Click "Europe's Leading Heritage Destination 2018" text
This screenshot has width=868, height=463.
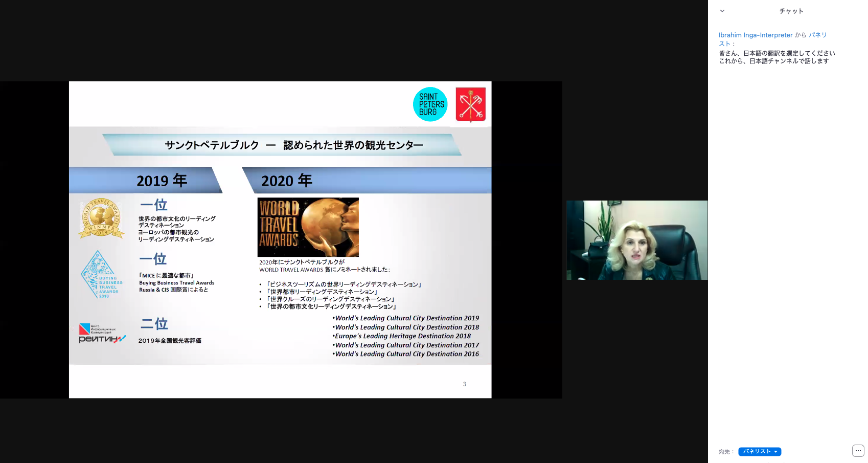pyautogui.click(x=402, y=336)
